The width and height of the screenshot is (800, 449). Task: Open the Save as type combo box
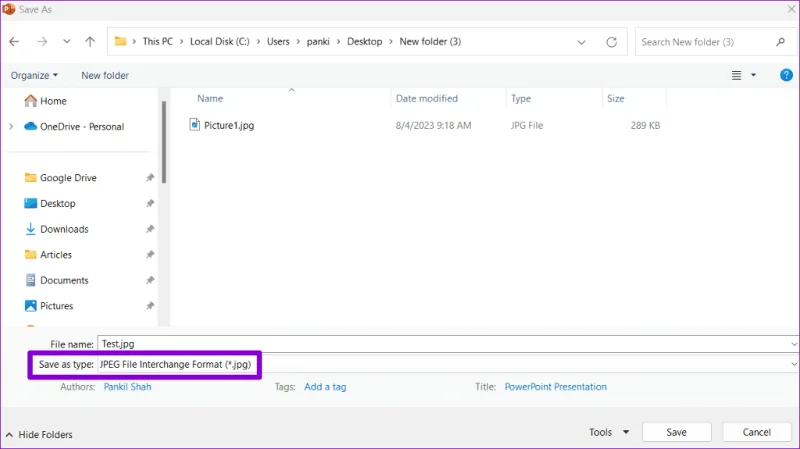448,364
